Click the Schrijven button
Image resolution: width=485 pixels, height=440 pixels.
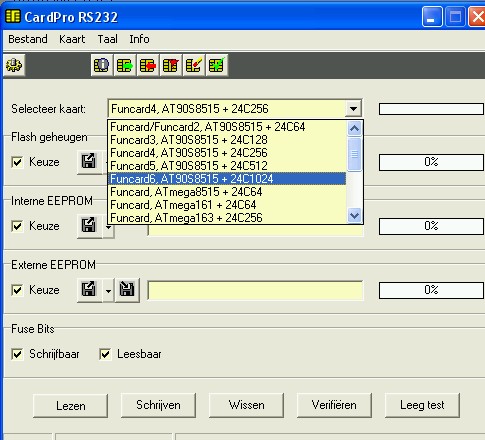[158, 405]
